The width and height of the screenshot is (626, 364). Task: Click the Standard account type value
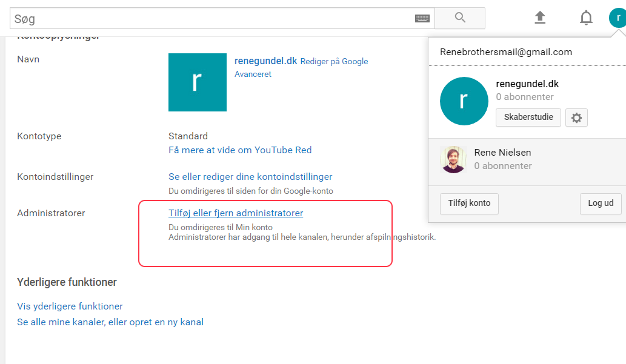pos(188,136)
